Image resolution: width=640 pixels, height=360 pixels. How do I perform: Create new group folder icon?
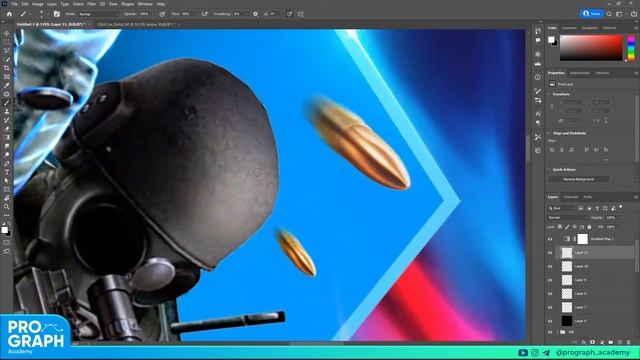coord(611,342)
